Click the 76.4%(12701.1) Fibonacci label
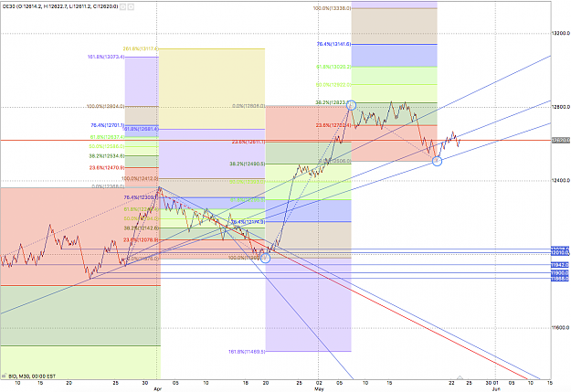The height and width of the screenshot is (392, 571). click(108, 125)
